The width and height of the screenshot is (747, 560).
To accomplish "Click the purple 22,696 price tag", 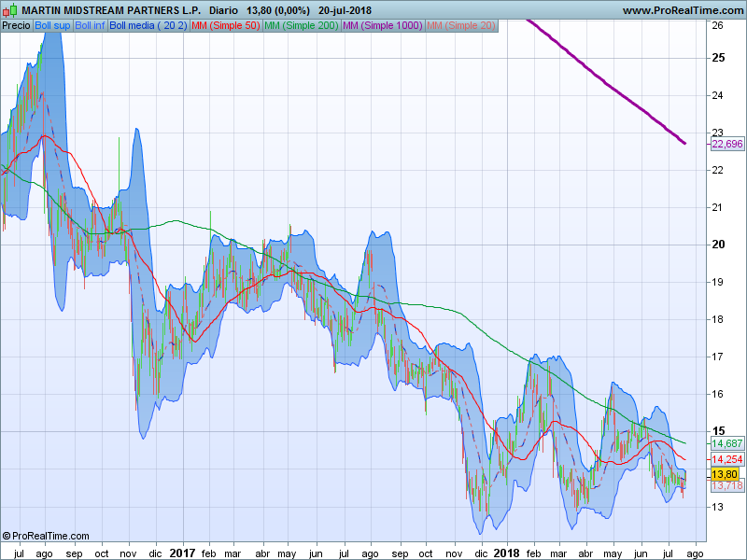I will point(727,144).
